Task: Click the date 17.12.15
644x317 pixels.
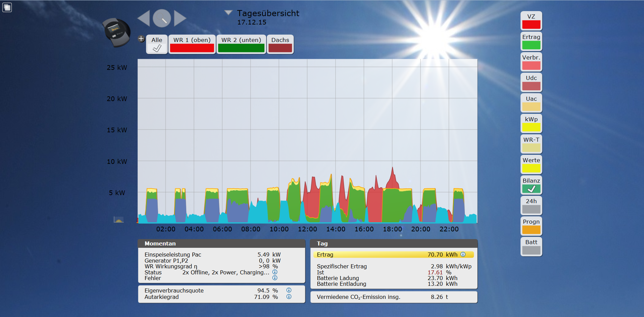Action: 252,22
